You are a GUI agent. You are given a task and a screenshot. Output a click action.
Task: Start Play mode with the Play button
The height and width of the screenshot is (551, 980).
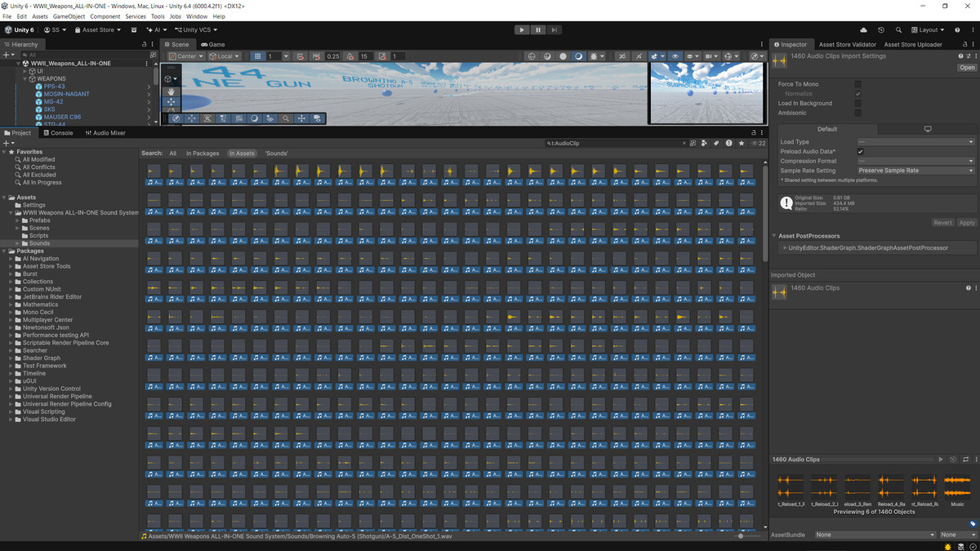pyautogui.click(x=522, y=30)
